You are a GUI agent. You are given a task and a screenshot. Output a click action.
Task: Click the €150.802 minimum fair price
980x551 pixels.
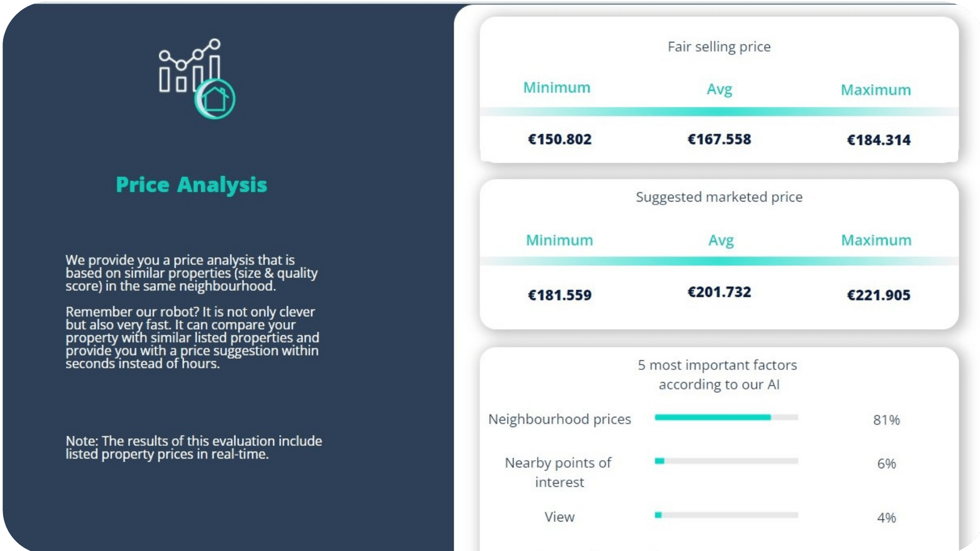pos(559,139)
